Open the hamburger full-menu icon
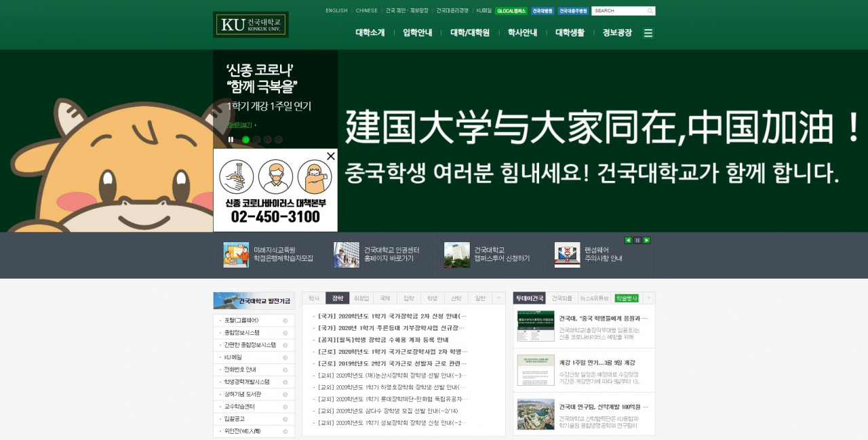 (x=648, y=33)
